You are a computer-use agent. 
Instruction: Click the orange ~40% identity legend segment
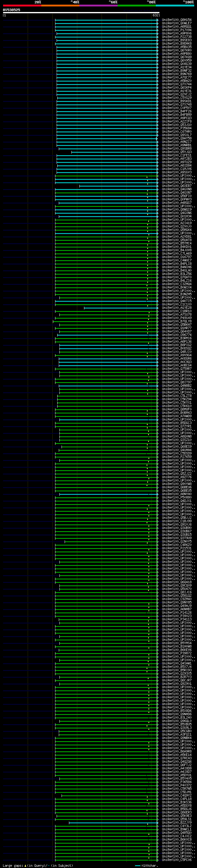tap(60, 6)
